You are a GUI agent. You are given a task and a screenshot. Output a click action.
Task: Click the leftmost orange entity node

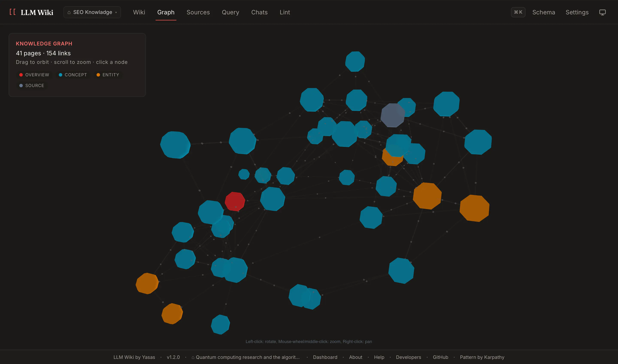147,283
